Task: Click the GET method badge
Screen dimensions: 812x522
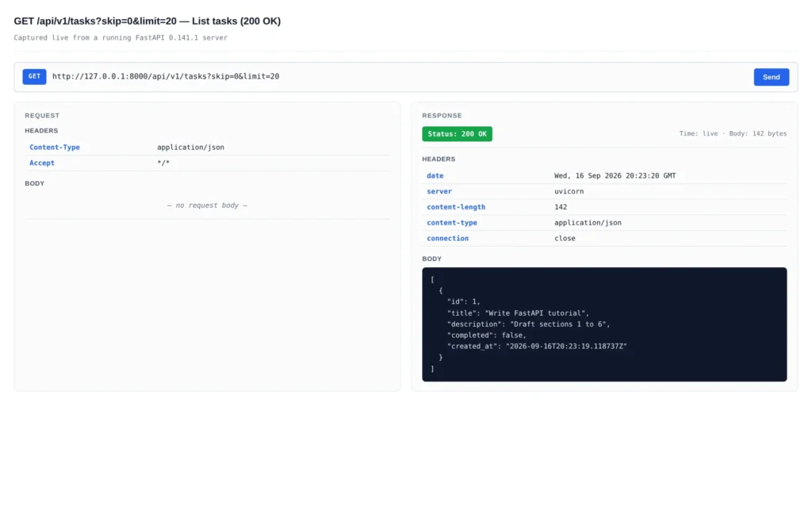Action: [x=34, y=77]
